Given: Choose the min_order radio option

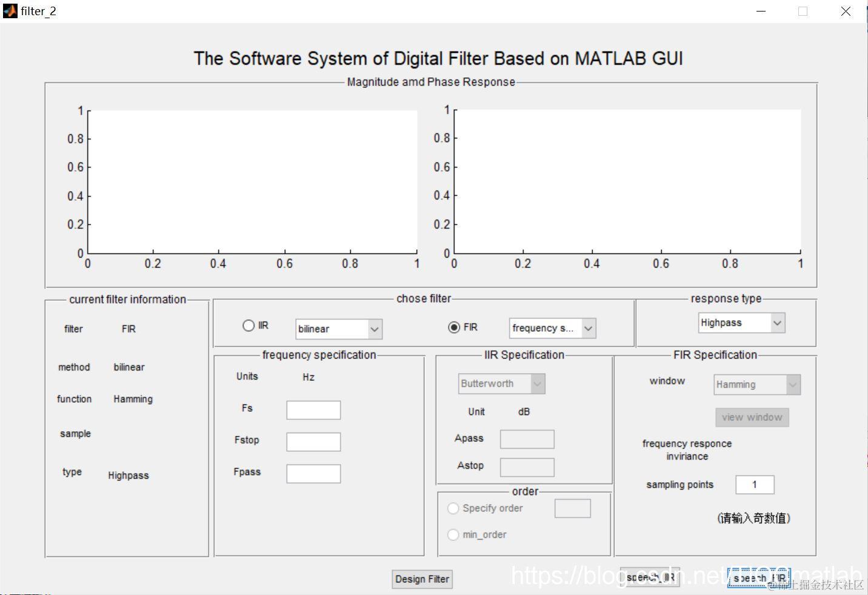Looking at the screenshot, I should [453, 534].
